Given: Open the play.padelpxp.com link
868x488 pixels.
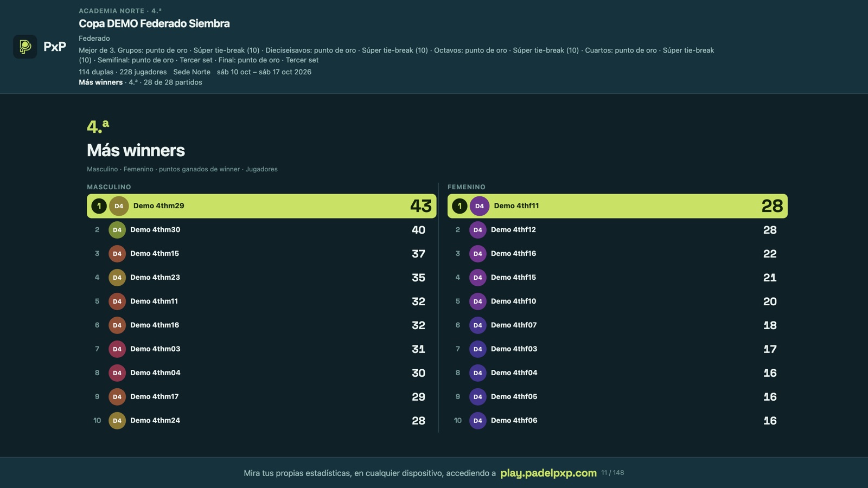Looking at the screenshot, I should (x=548, y=473).
